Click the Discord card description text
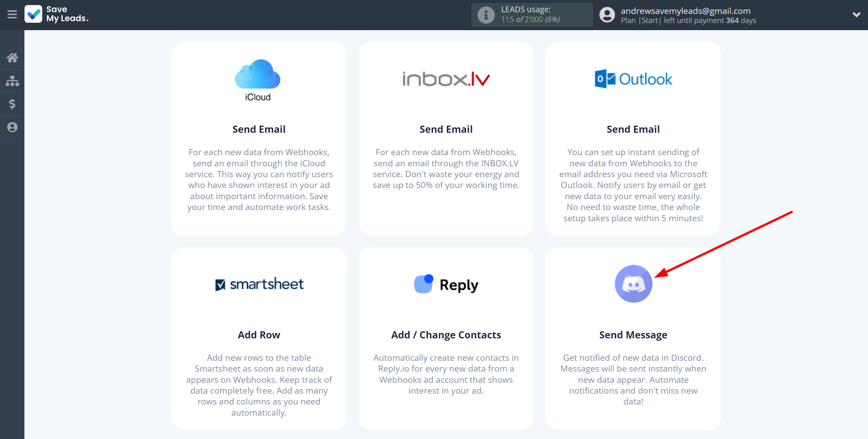The width and height of the screenshot is (868, 439). 633,380
